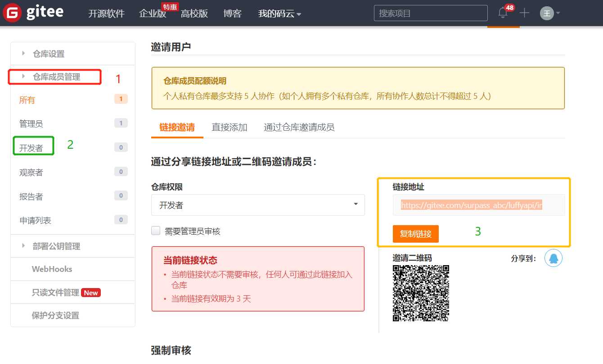This screenshot has width=603, height=364.
Task: Switch to 链接邀请 tab
Action: pyautogui.click(x=177, y=127)
